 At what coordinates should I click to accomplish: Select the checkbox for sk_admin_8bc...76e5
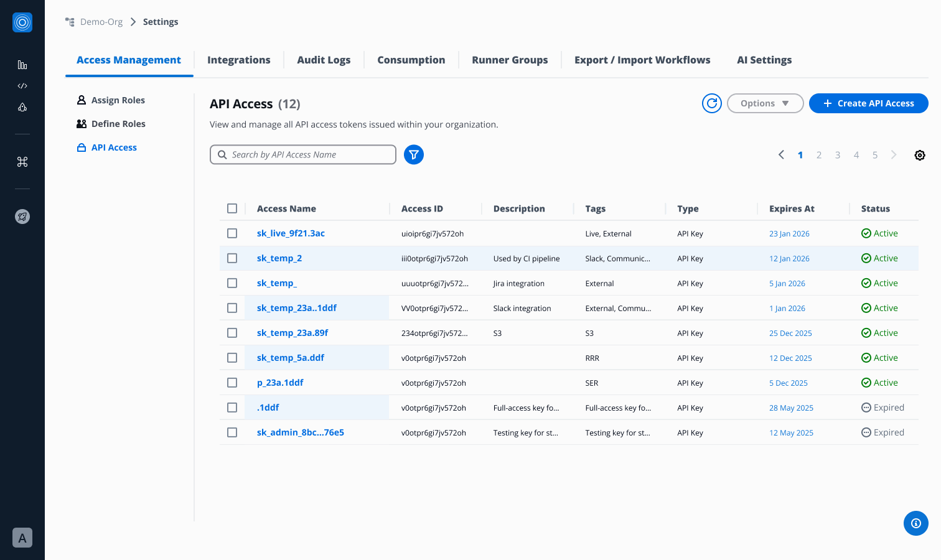tap(232, 432)
